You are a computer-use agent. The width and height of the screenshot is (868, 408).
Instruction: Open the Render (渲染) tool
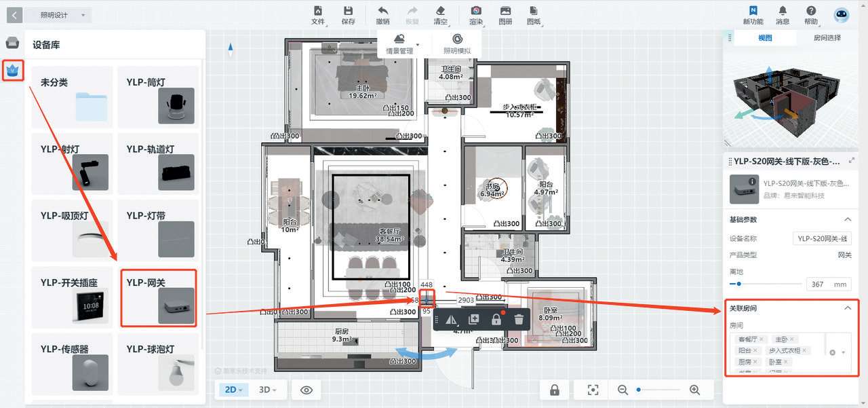477,12
